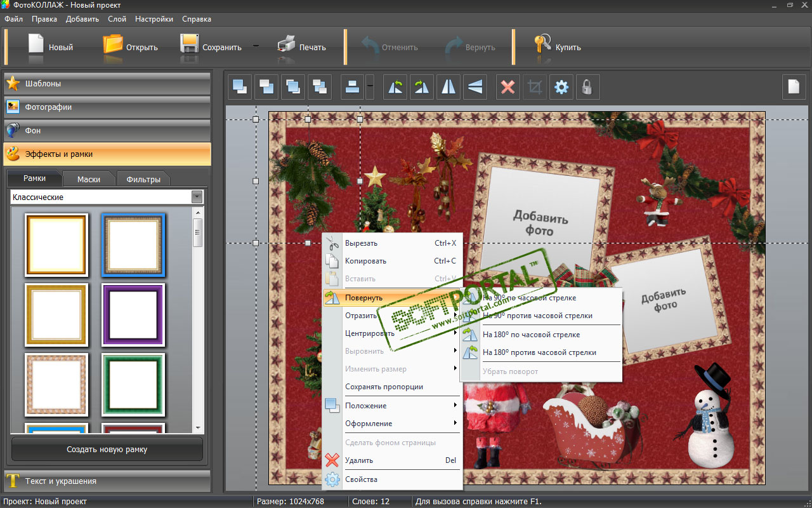Click the Купить button with key icon
This screenshot has width=812, height=508.
(558, 47)
